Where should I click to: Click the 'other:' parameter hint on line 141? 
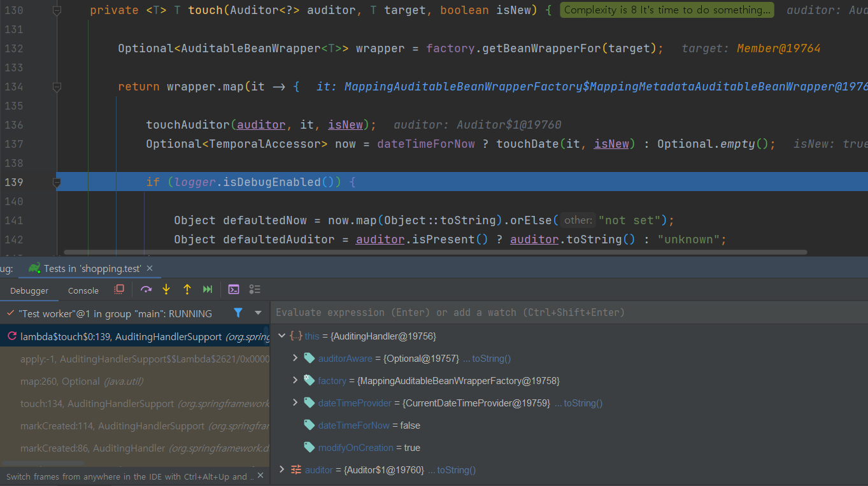[578, 220]
